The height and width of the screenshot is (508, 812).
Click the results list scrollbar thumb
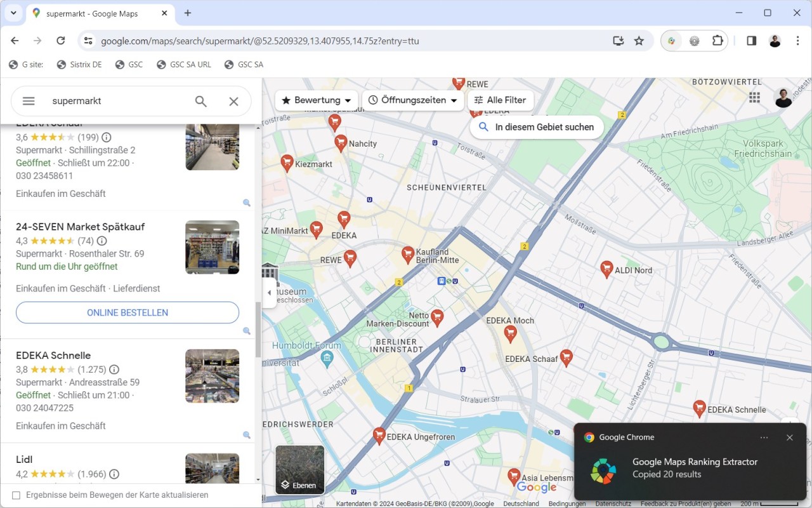point(258,329)
